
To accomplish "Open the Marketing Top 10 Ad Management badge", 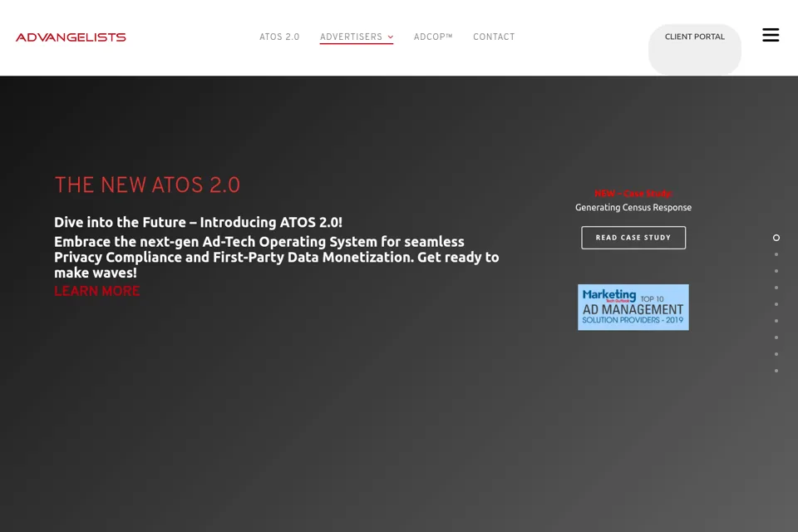I will tap(633, 307).
